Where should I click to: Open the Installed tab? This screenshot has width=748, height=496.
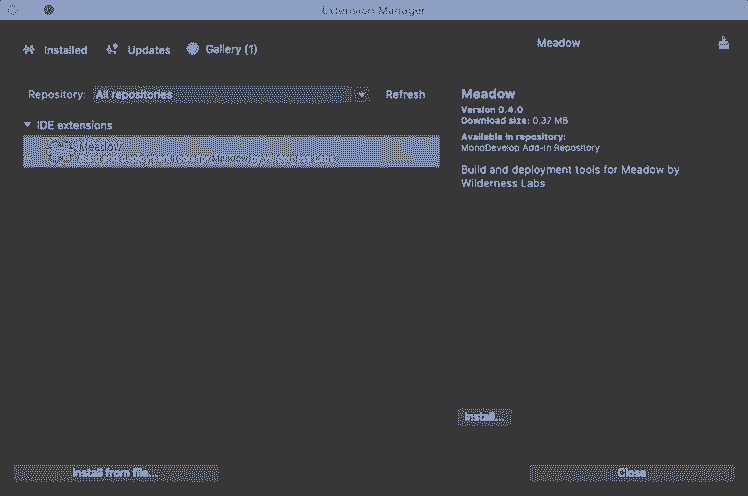[x=55, y=50]
